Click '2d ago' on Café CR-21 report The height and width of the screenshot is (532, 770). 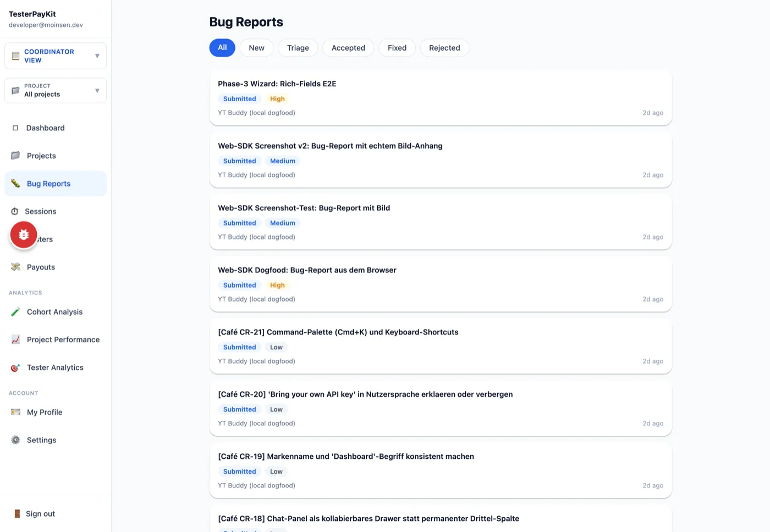click(653, 361)
